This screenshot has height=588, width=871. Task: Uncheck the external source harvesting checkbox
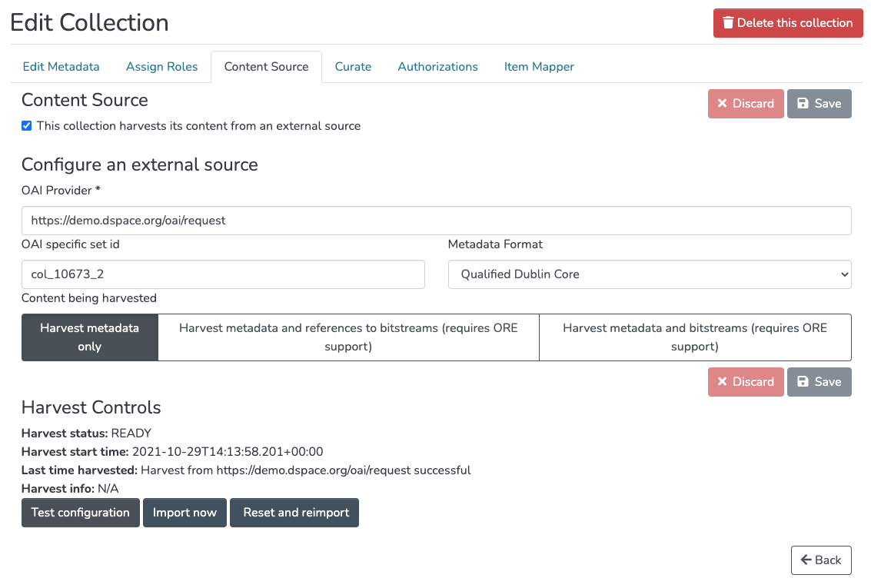tap(27, 126)
